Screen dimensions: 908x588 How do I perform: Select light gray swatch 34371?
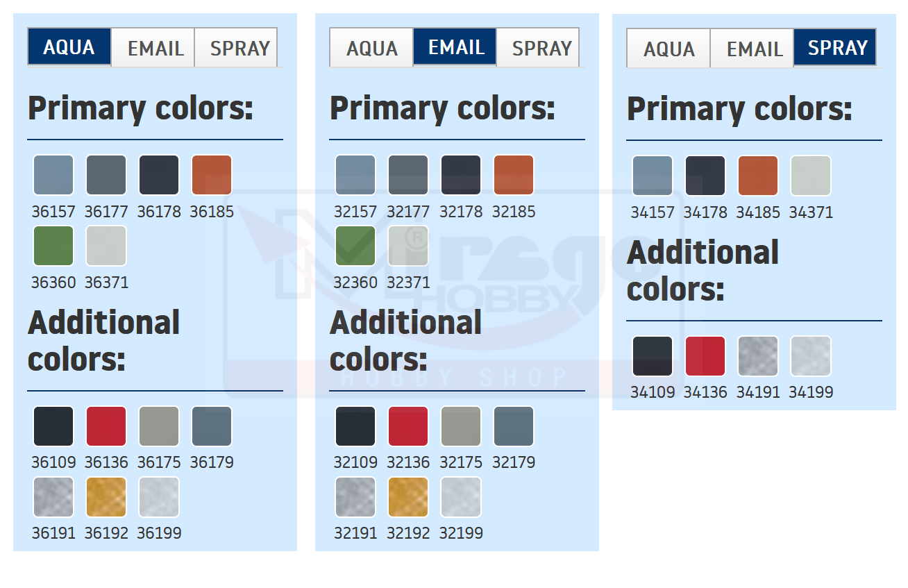click(x=811, y=176)
